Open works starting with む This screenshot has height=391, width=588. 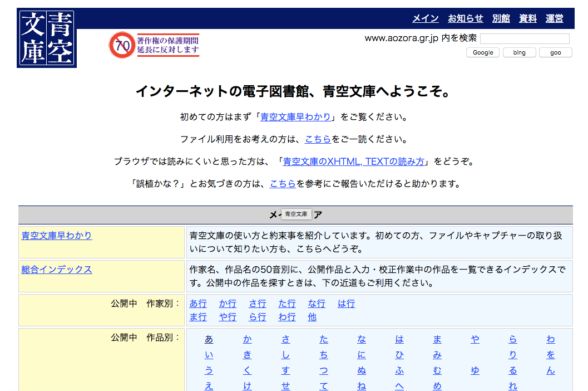click(x=437, y=371)
